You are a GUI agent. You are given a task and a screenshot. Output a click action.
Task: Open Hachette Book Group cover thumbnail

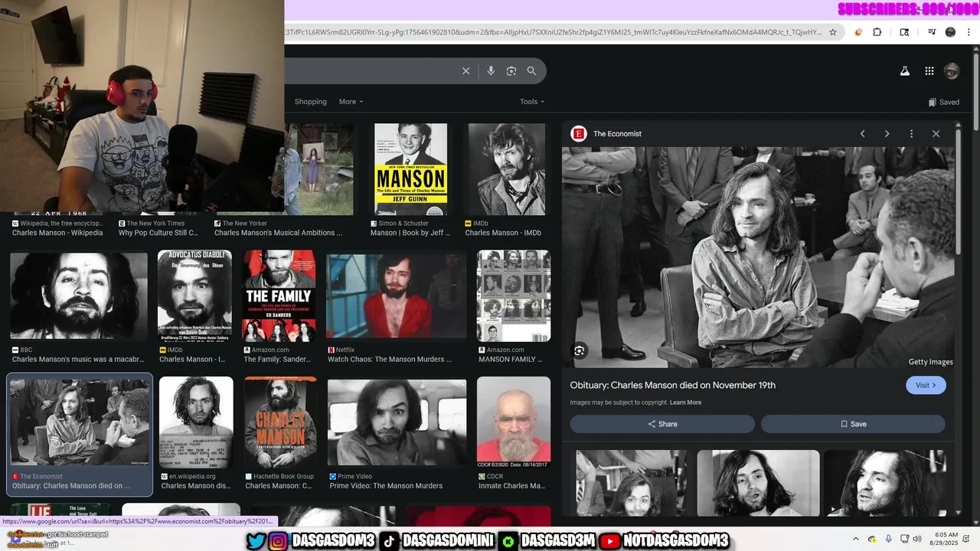coord(280,422)
